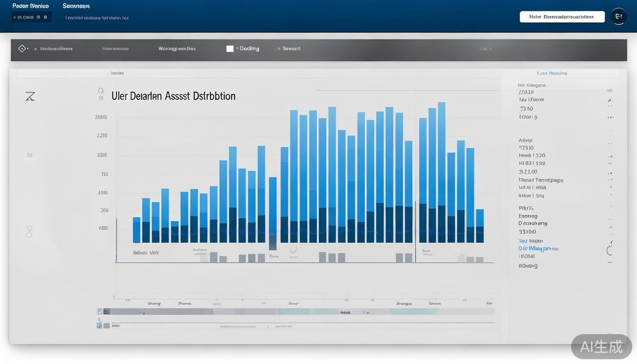Toggle the small Sewyed checkbox
637x364 pixels.
tap(279, 48)
